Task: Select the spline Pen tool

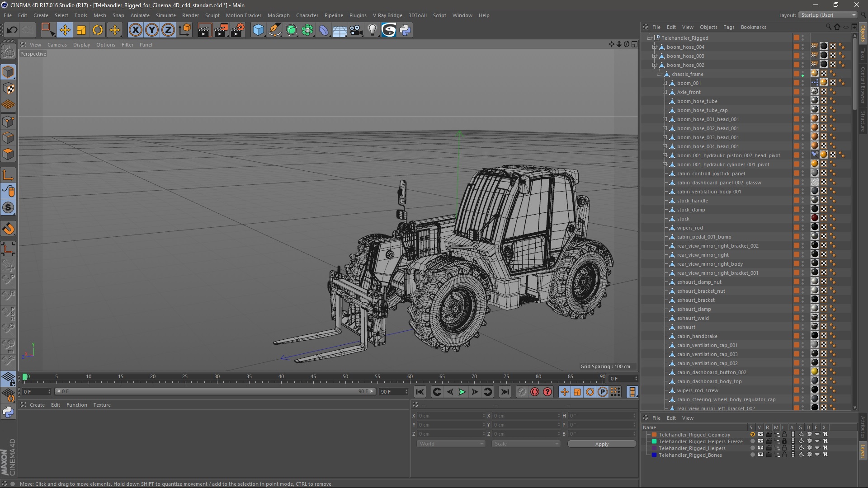Action: point(274,30)
